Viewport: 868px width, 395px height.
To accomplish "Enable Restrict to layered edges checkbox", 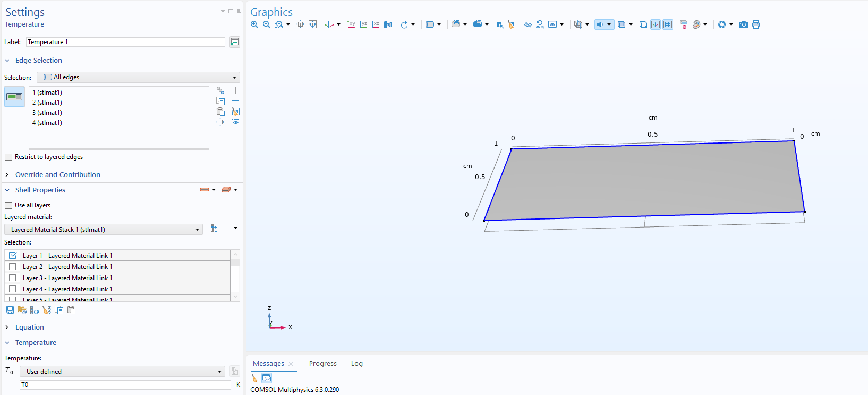I will (8, 157).
